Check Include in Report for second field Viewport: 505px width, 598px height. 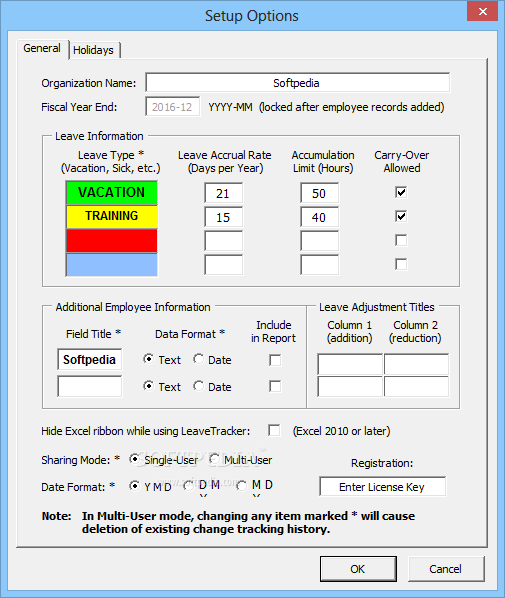click(275, 386)
